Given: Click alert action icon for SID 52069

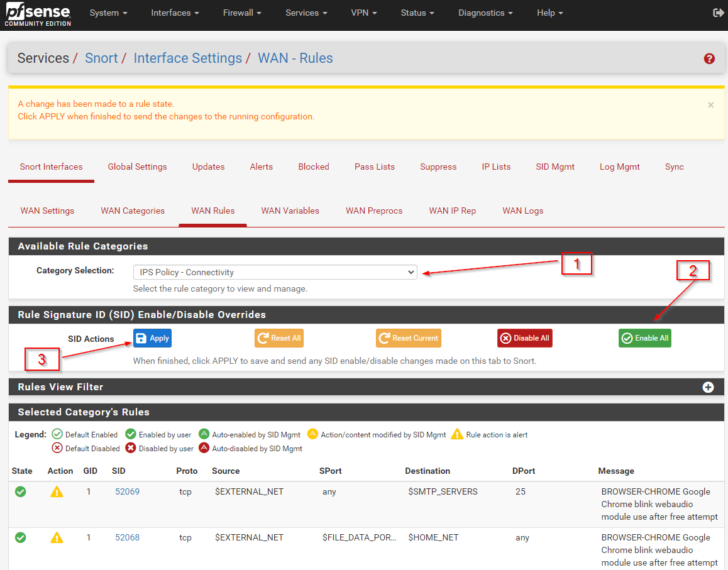Looking at the screenshot, I should (x=57, y=492).
